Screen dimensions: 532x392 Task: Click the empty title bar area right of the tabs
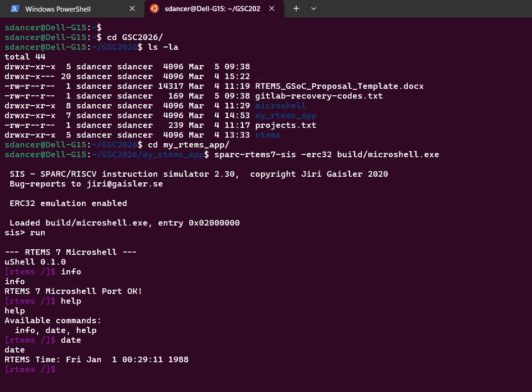[x=419, y=9]
